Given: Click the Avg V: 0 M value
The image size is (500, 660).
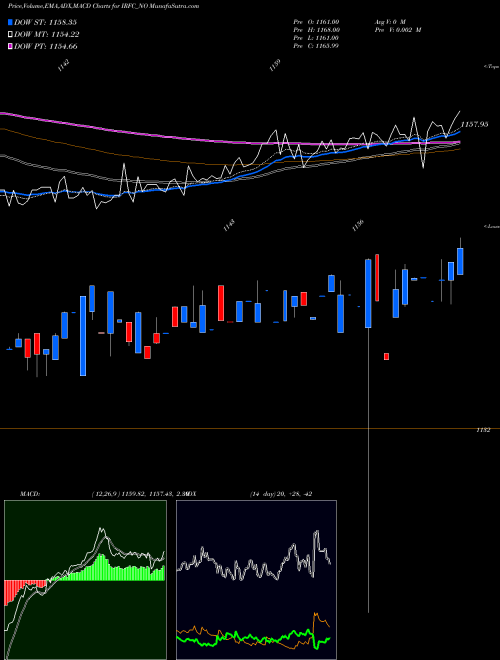Looking at the screenshot, I should 389,21.
